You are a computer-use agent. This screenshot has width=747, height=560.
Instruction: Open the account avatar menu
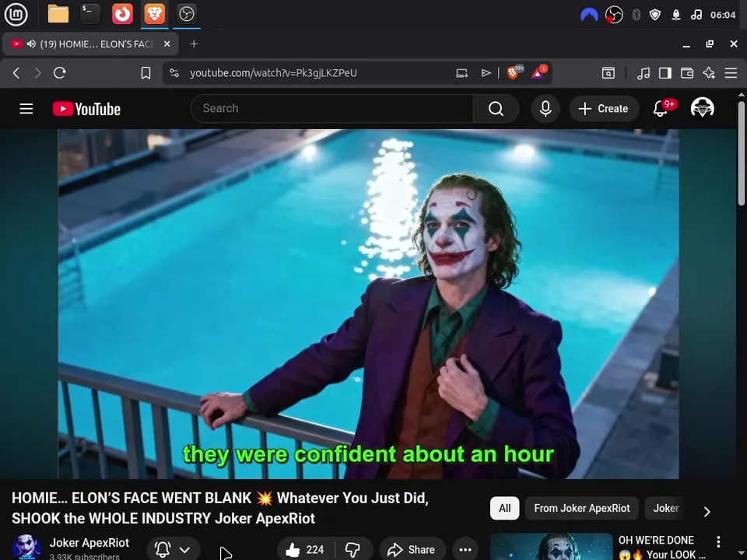[x=702, y=108]
